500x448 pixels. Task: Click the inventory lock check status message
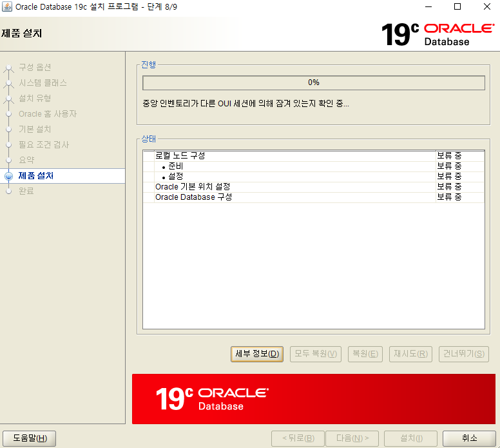(x=245, y=104)
